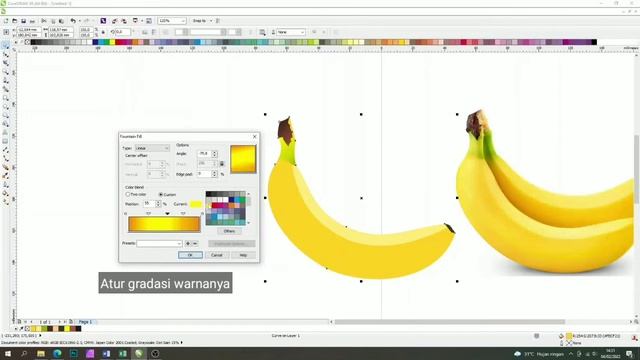Pick the red swatch in the dialog palette

(x=215, y=205)
